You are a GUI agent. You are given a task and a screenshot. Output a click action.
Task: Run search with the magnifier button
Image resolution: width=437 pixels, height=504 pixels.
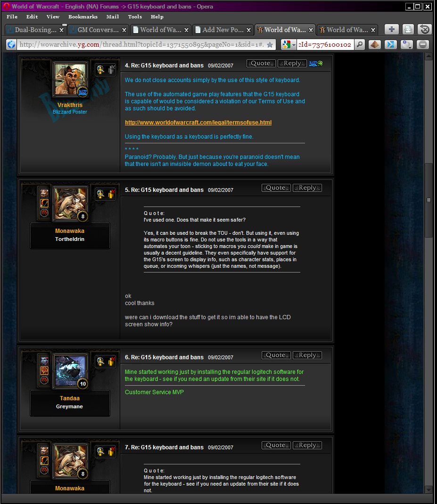point(360,44)
